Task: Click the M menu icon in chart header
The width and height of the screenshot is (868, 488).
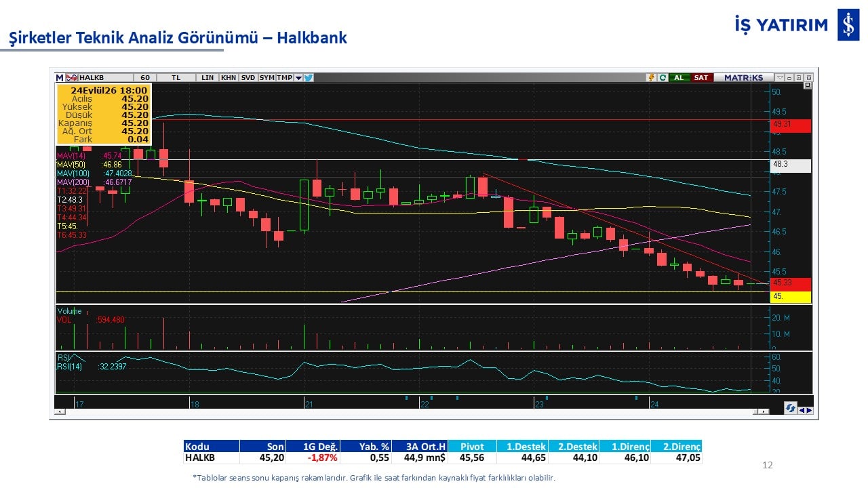Action: point(60,77)
